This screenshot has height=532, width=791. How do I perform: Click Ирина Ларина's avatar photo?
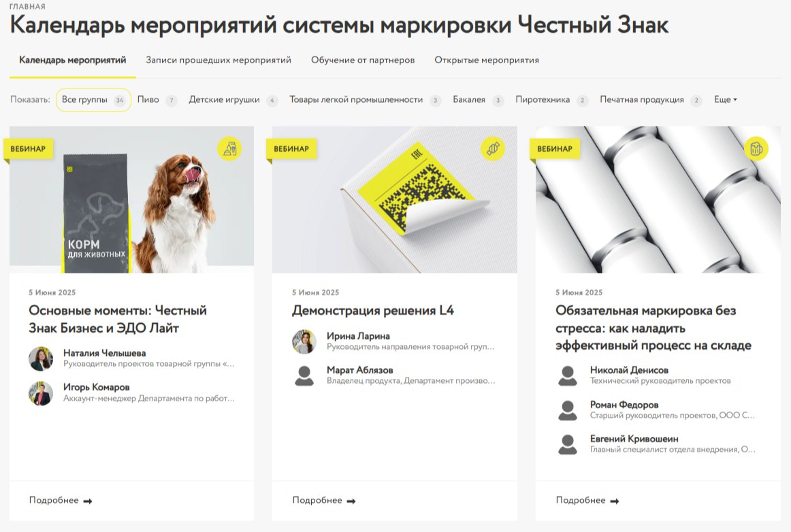pyautogui.click(x=304, y=342)
